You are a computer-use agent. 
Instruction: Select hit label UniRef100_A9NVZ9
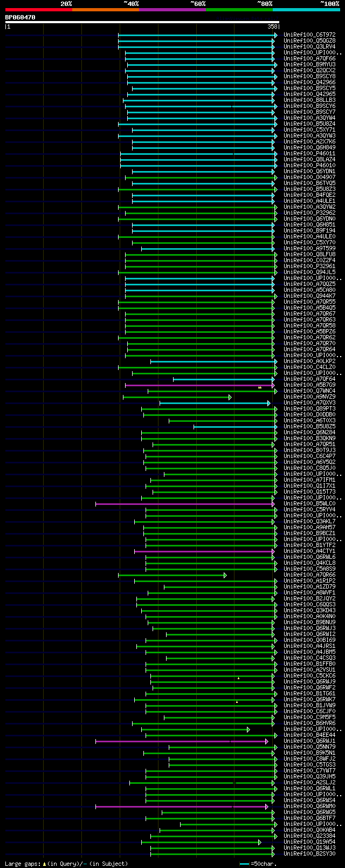click(309, 397)
